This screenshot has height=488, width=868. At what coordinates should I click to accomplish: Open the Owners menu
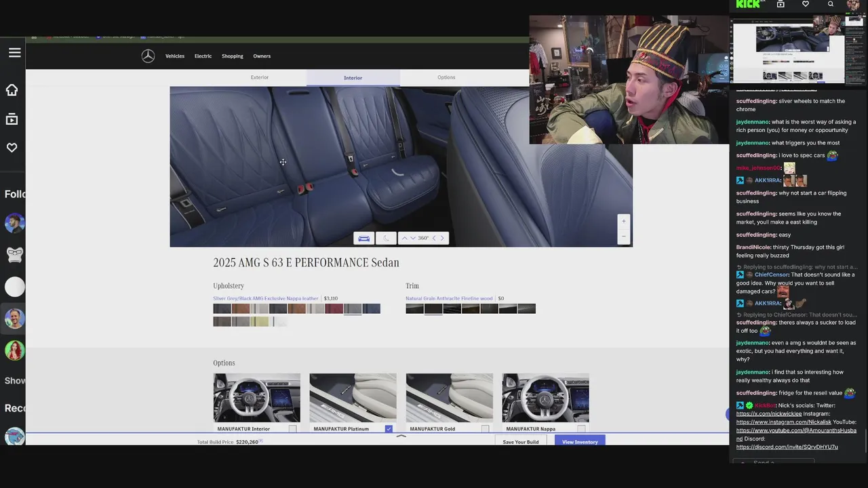(x=262, y=56)
